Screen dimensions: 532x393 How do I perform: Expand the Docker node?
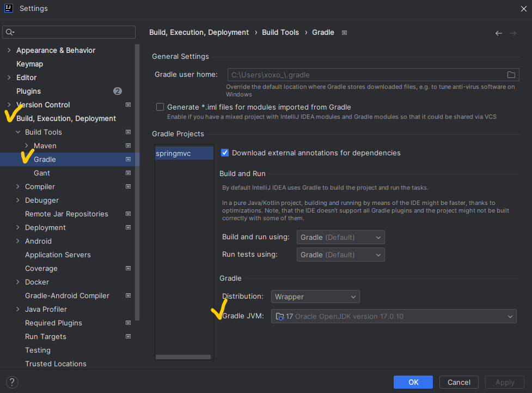tap(18, 282)
